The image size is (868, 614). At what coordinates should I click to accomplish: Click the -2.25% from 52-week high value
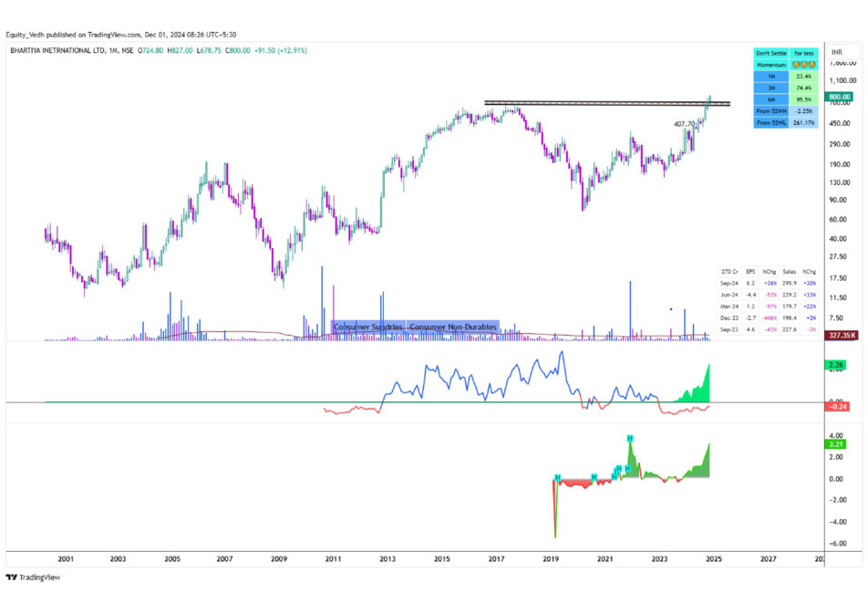[x=804, y=111]
